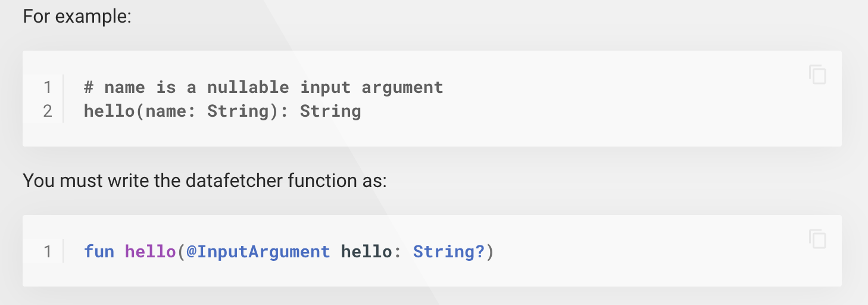This screenshot has height=305, width=868.
Task: Click the "input" word in the code comment
Action: coord(325,88)
